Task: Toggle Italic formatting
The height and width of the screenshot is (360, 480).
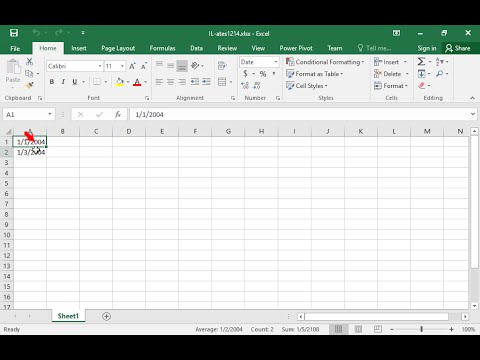Action: tap(63, 82)
